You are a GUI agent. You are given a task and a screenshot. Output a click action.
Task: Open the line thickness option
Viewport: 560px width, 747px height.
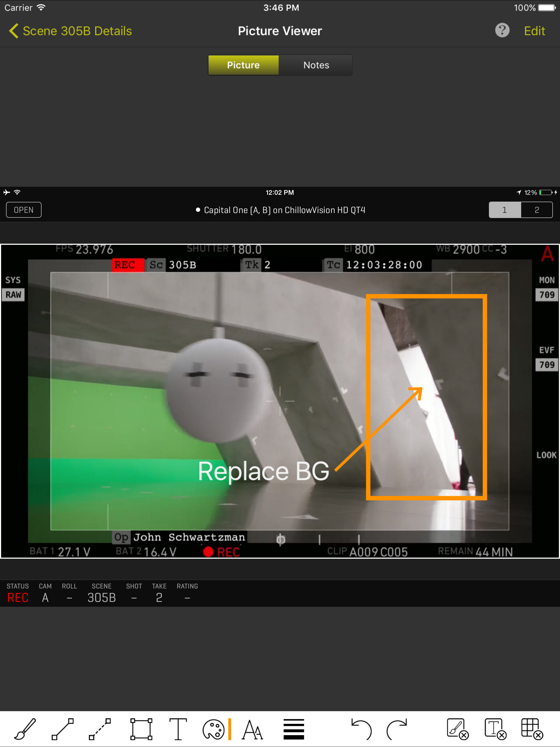293,729
